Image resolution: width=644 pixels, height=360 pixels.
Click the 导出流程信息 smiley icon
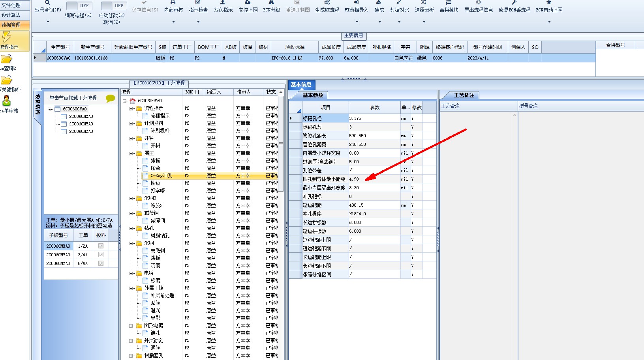478,2
